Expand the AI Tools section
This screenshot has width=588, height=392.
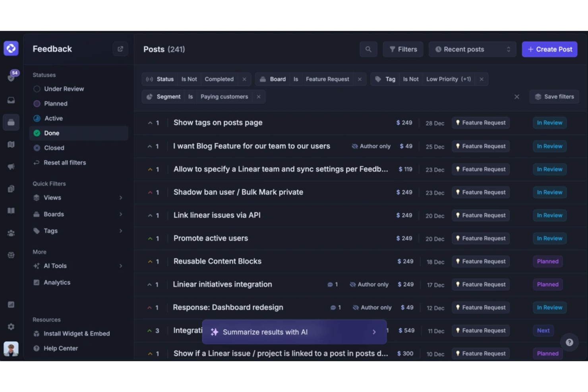(x=79, y=266)
